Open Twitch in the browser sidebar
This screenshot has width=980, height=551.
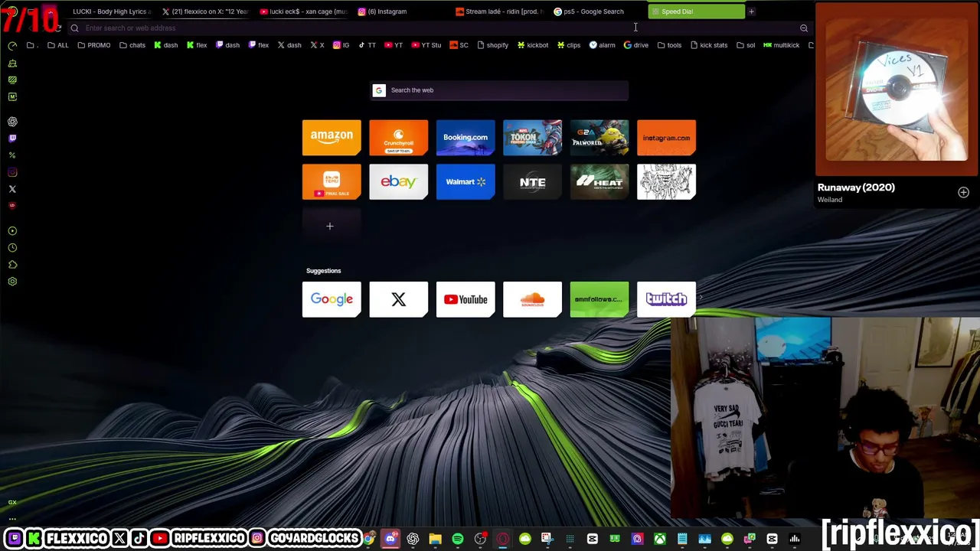(12, 139)
